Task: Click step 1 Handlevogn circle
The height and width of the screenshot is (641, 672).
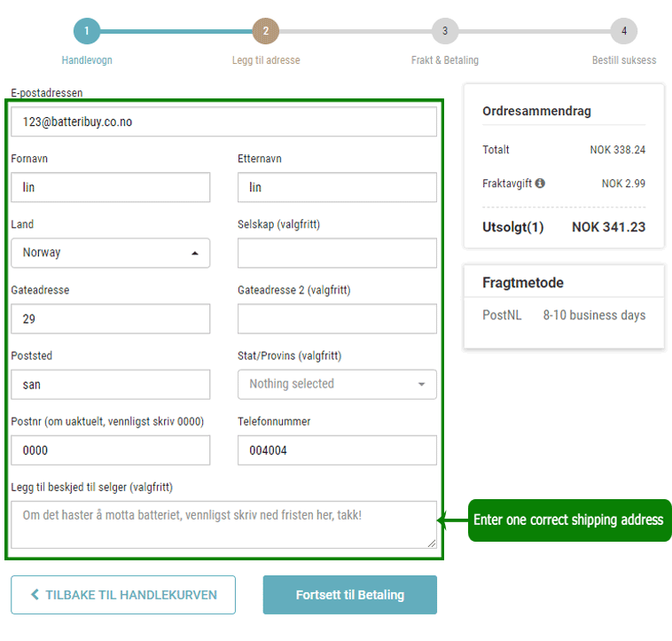Action: 87,31
